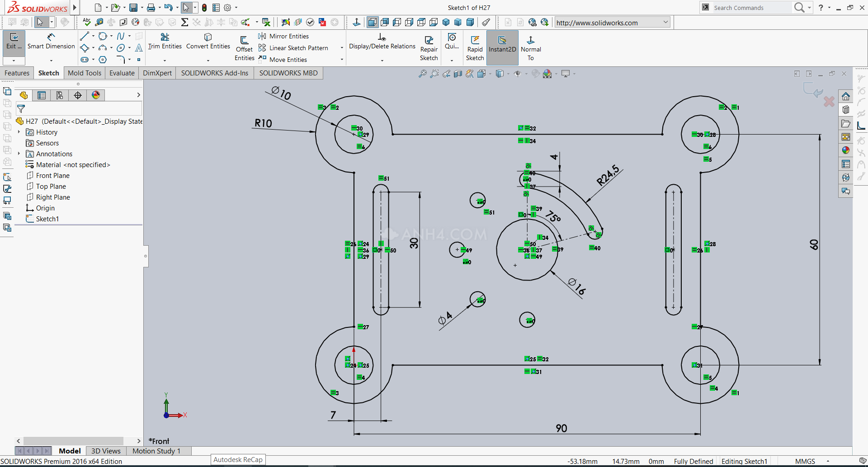868x467 pixels.
Task: Select the Spline sketch tool
Action: pos(121,36)
